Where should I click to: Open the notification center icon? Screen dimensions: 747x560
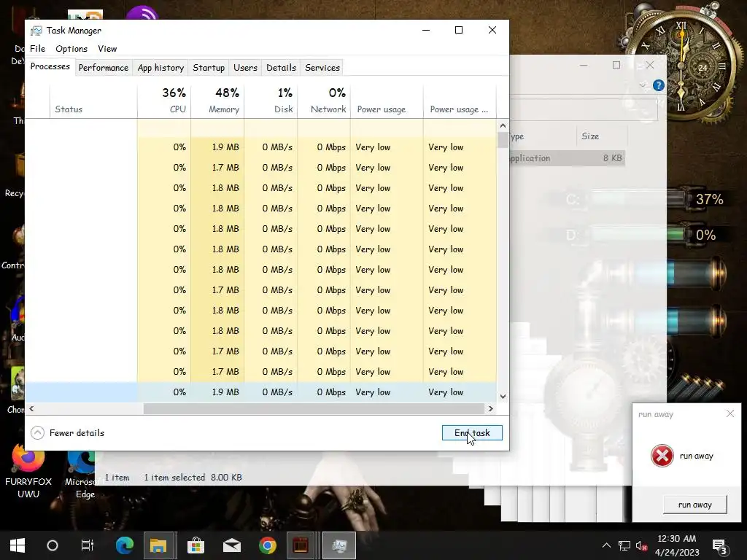(719, 546)
